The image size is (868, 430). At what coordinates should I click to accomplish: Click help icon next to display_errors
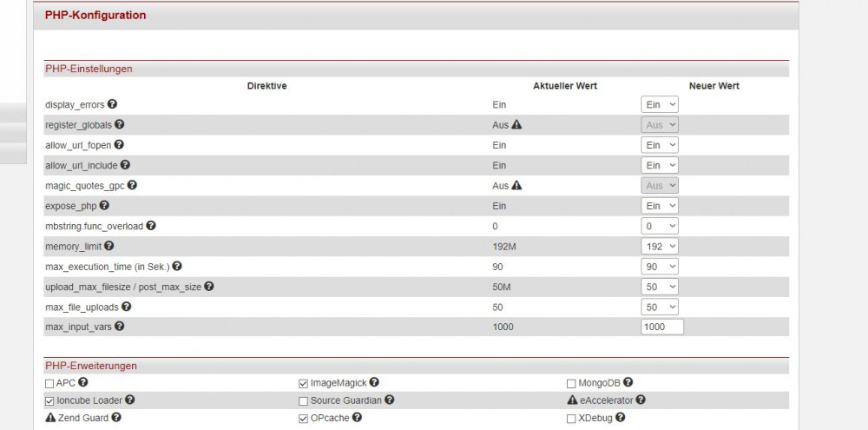[x=113, y=104]
